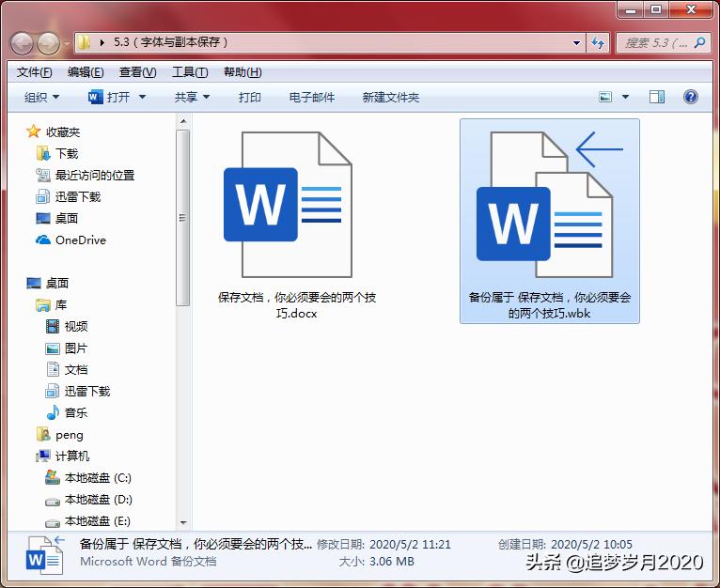Click the Pictures library icon

click(x=53, y=348)
